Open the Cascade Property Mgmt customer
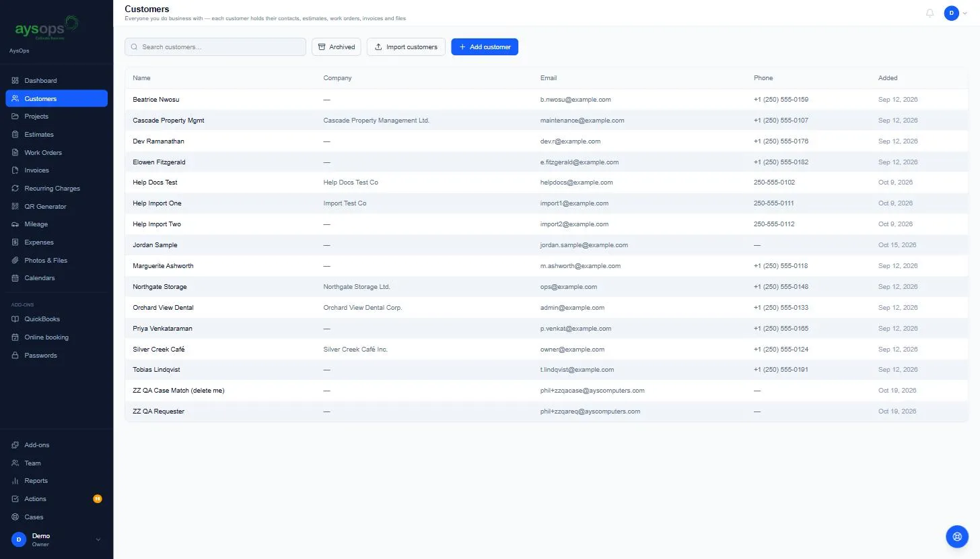Viewport: 980px width, 559px height. coord(546,121)
